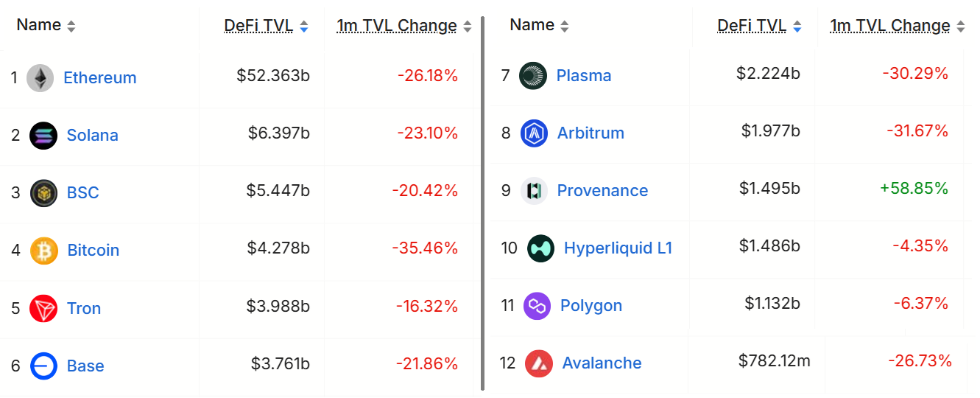Click the Tron red logo icon
The image size is (980, 398).
pyautogui.click(x=43, y=308)
